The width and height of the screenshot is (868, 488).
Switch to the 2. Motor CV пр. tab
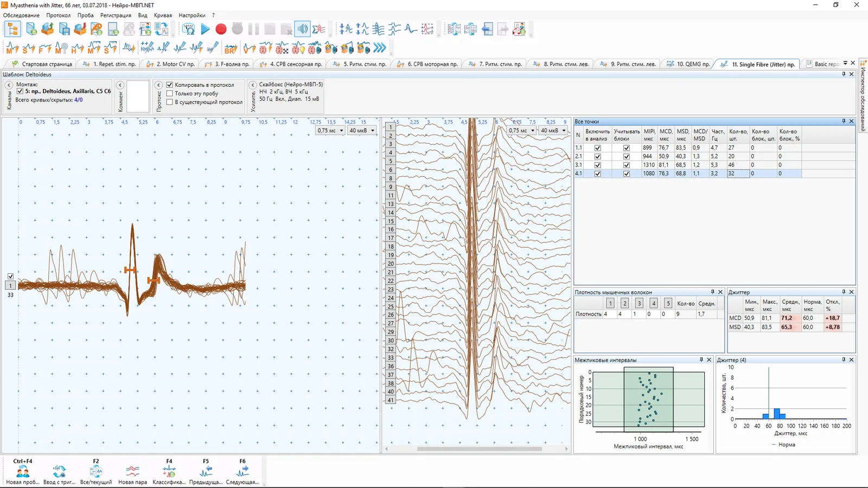pos(170,64)
